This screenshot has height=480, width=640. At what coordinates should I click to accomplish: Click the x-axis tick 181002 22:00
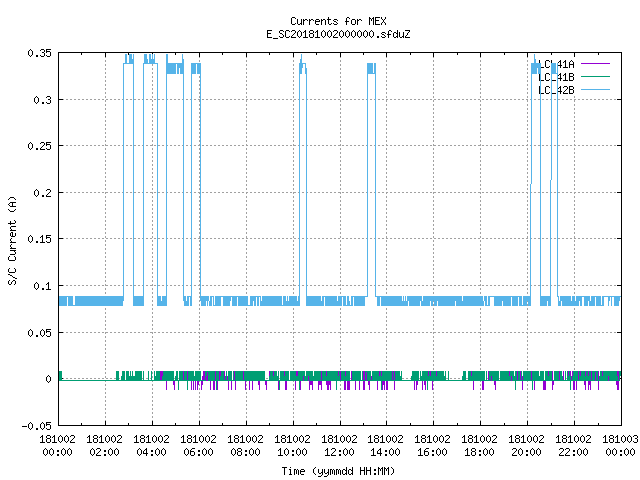[573, 446]
